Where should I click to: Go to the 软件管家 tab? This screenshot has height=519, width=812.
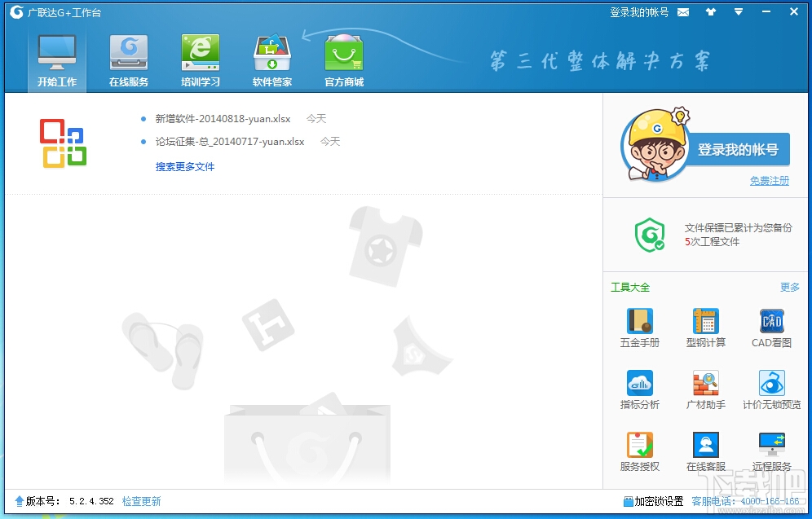tap(271, 60)
